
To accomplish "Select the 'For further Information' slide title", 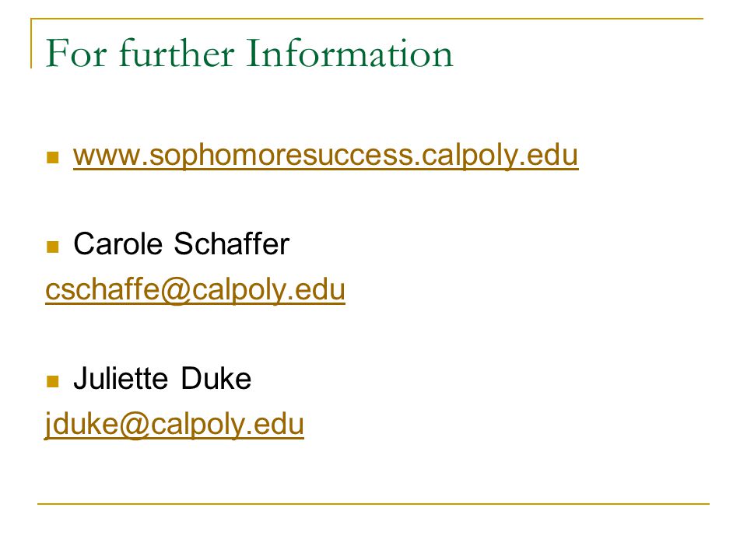I will click(x=249, y=54).
